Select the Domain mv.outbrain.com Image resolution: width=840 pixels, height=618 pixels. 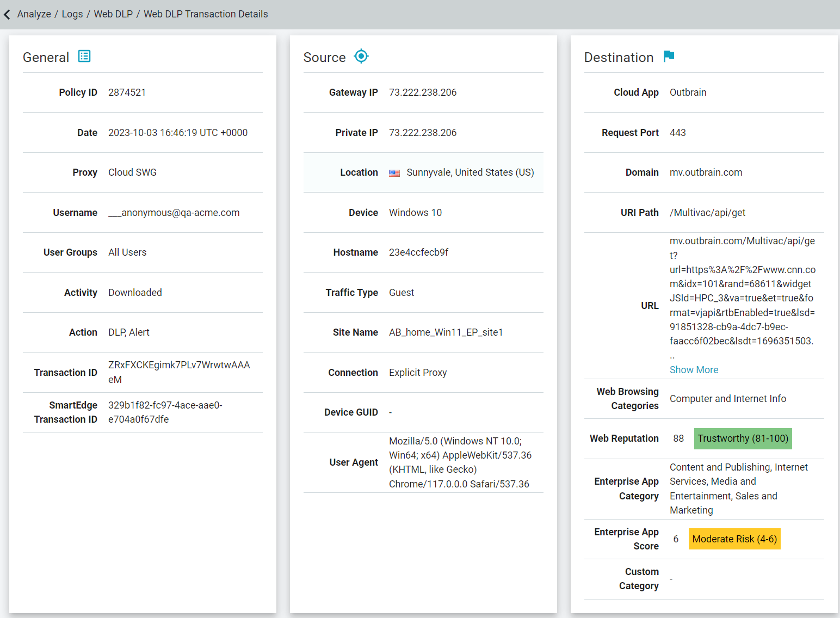[706, 172]
